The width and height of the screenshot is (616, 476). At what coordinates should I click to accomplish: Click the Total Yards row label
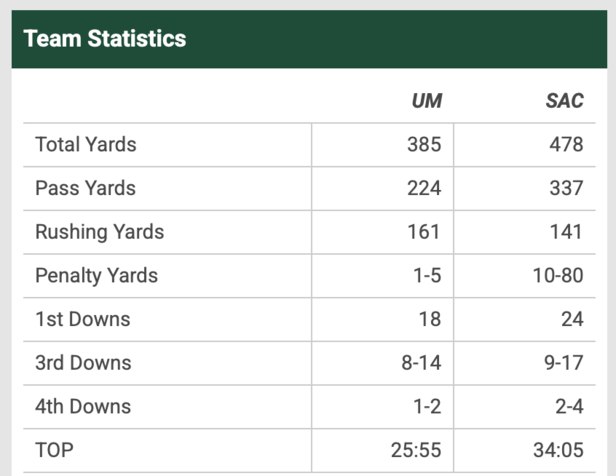click(x=86, y=145)
